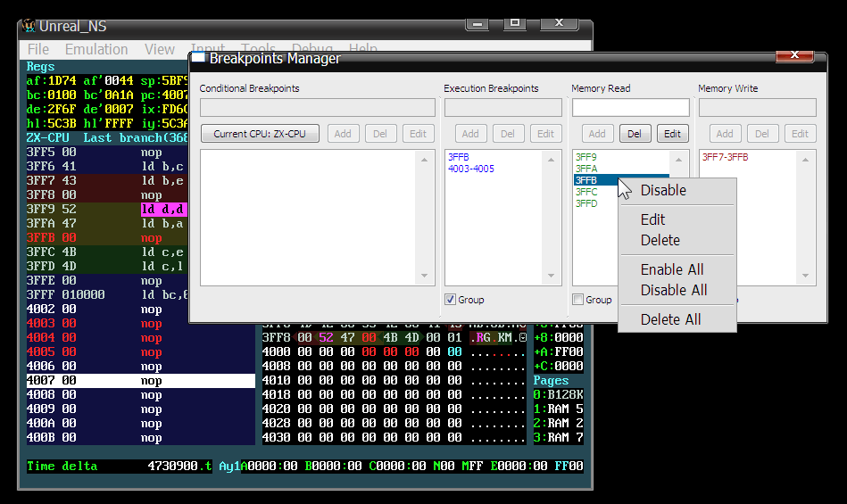Click Edit under Memory Read
This screenshot has height=504, width=847.
click(x=673, y=134)
